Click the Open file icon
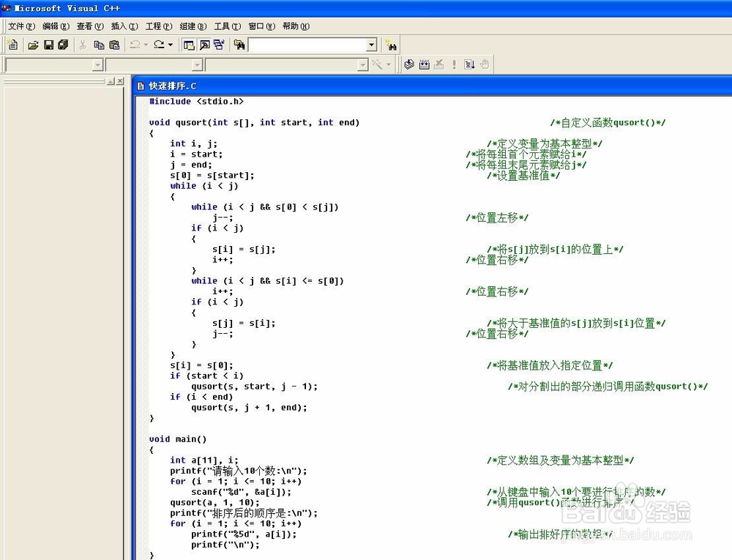 (33, 45)
